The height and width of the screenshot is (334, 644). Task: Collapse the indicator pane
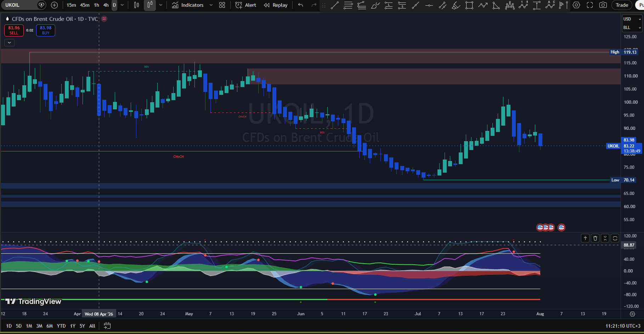(605, 238)
